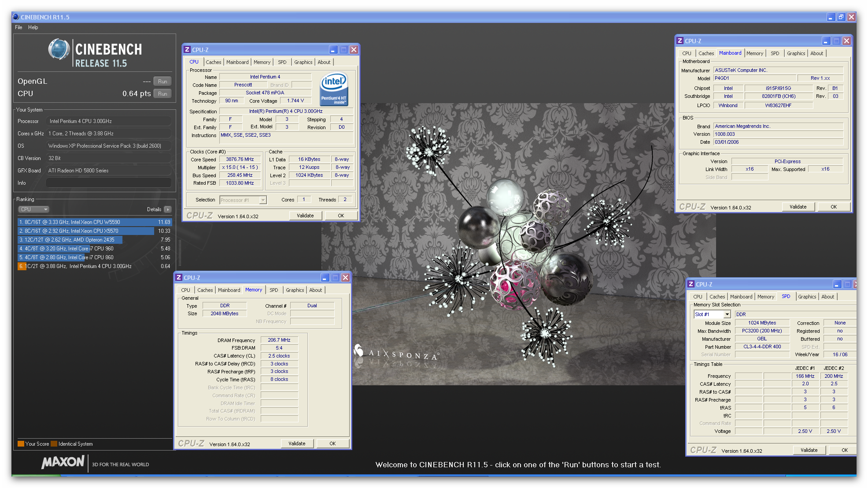Click BIOS Version 1008.003 field

(x=778, y=134)
